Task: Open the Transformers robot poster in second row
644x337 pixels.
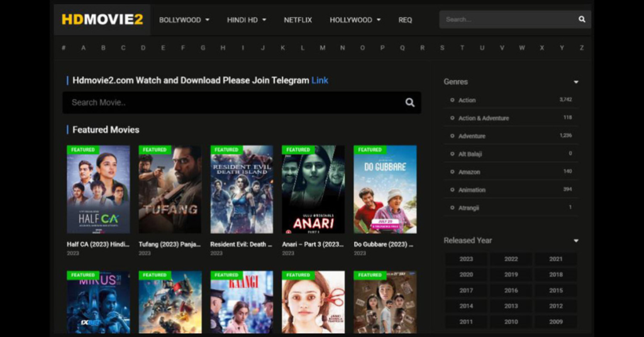Action: point(170,302)
